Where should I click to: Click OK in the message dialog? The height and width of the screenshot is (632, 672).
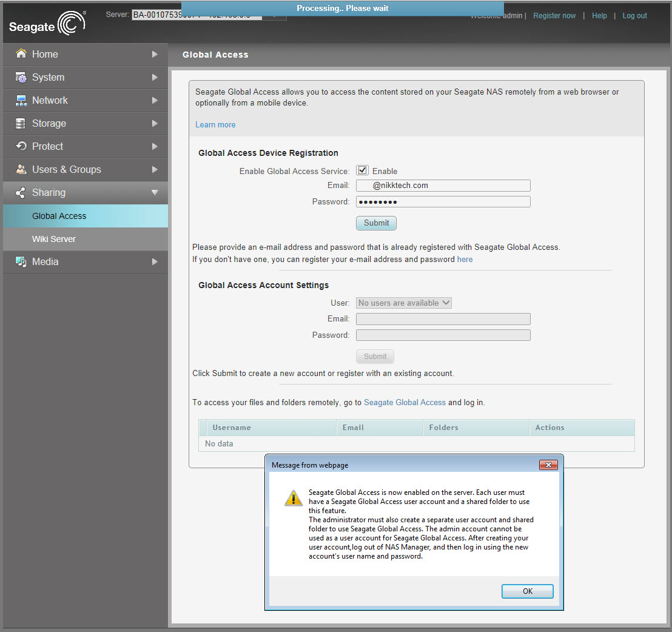pyautogui.click(x=527, y=591)
